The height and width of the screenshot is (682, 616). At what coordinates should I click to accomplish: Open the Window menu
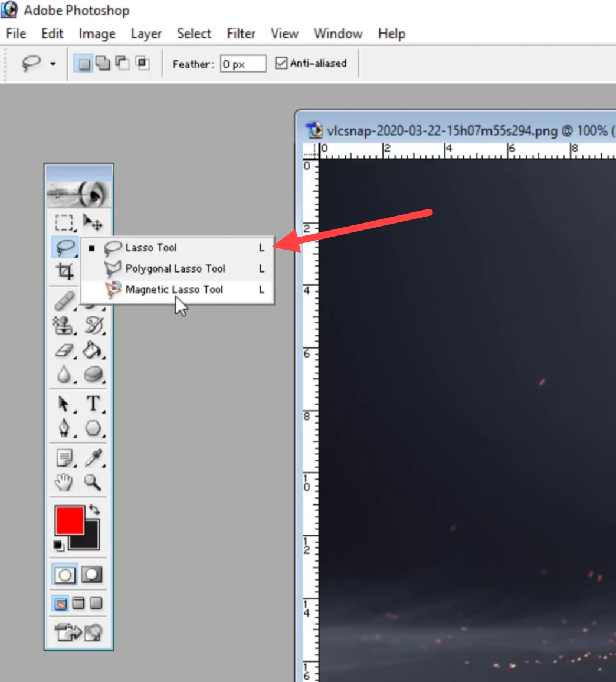point(338,34)
